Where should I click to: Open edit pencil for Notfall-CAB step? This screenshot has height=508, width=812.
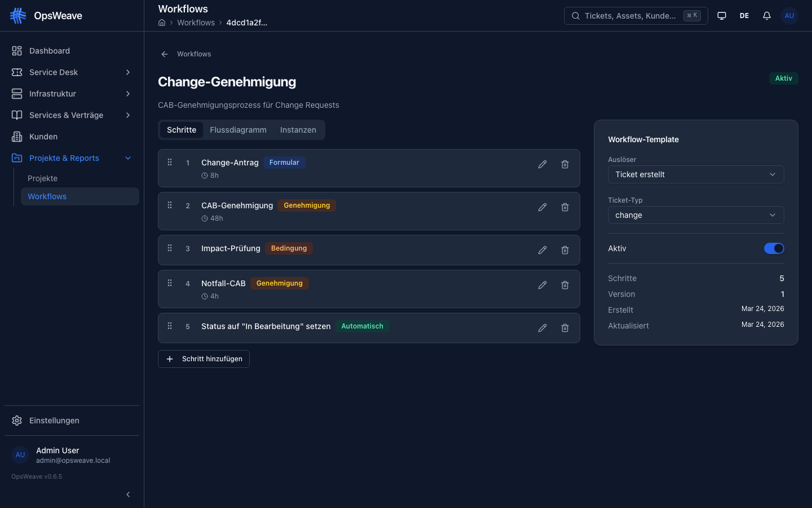[x=542, y=285]
